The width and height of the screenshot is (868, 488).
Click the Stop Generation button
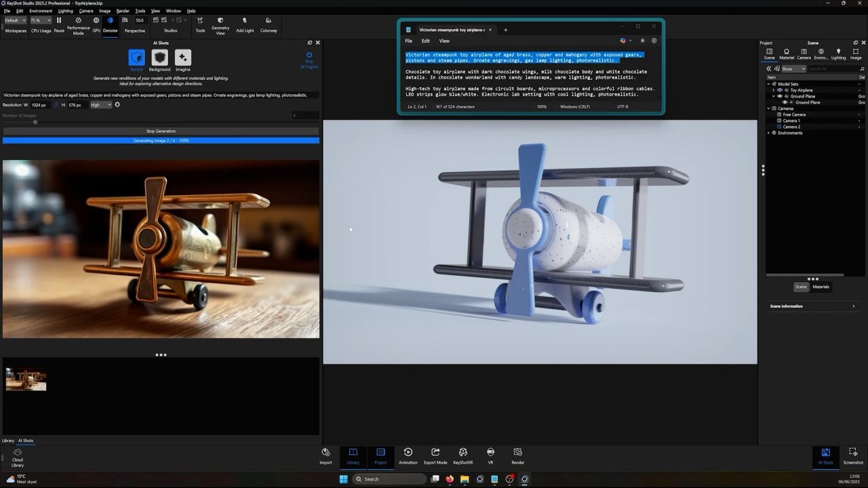coord(161,131)
